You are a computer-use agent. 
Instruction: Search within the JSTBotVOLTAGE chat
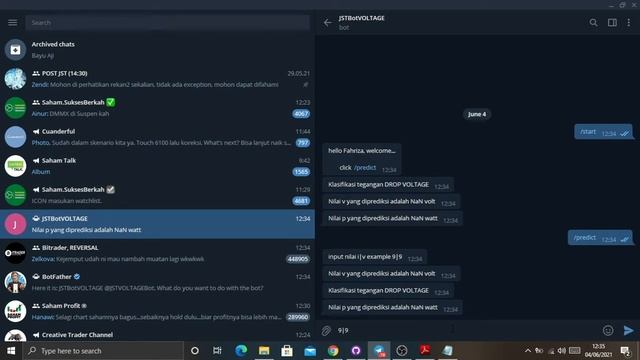coord(593,22)
